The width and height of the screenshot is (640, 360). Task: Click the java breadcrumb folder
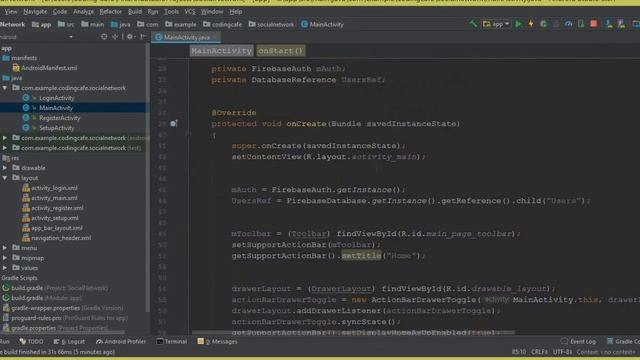point(120,24)
